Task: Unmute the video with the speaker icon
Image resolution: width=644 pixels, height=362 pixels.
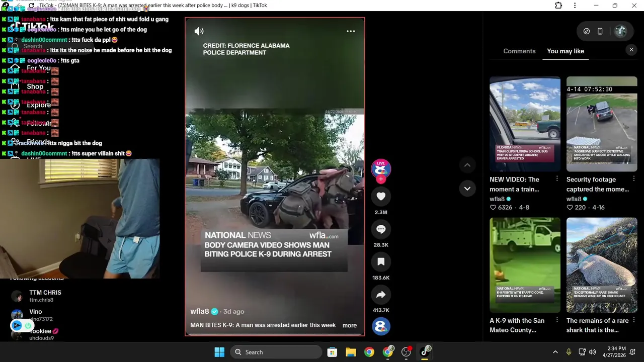Action: pos(199,31)
